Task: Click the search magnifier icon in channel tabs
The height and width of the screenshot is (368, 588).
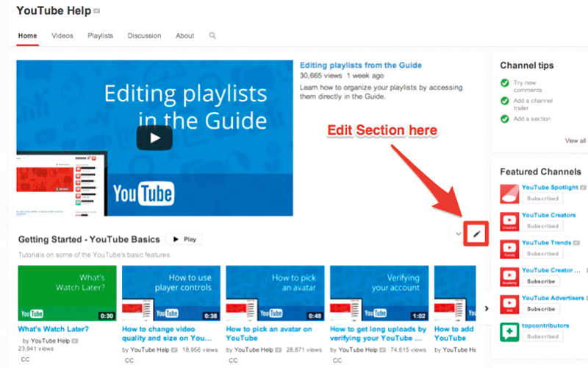Action: [212, 35]
